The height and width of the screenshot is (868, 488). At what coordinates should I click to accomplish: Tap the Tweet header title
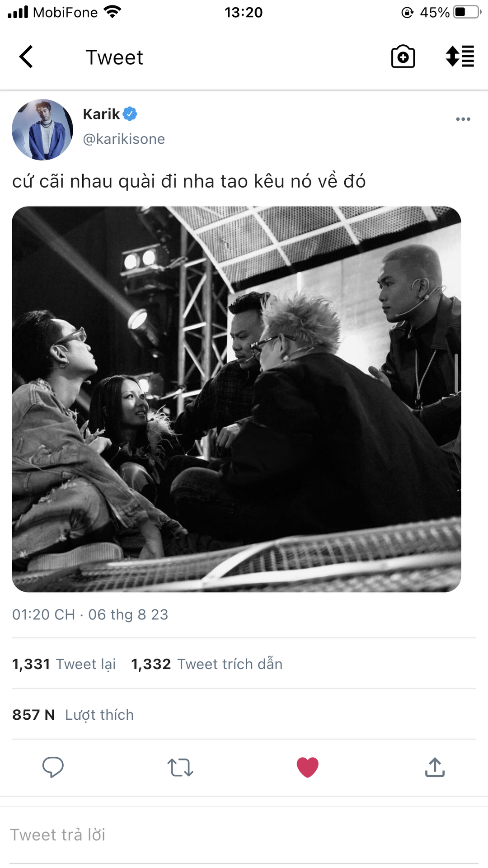click(x=114, y=57)
